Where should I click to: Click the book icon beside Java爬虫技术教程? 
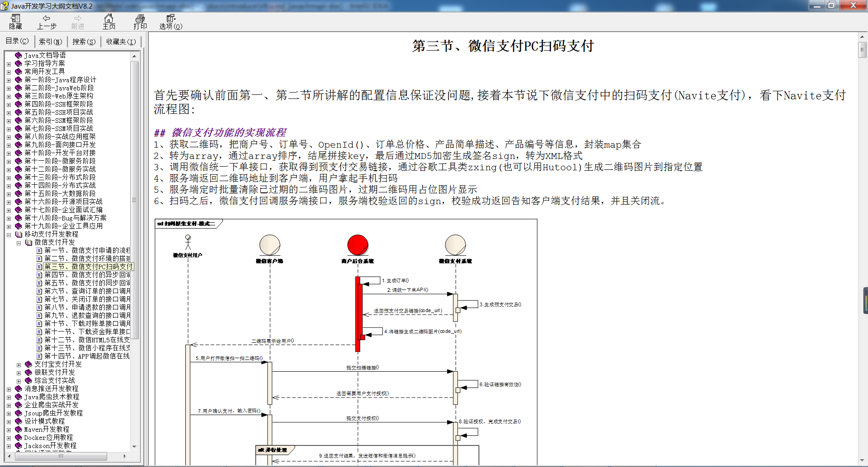click(x=19, y=397)
